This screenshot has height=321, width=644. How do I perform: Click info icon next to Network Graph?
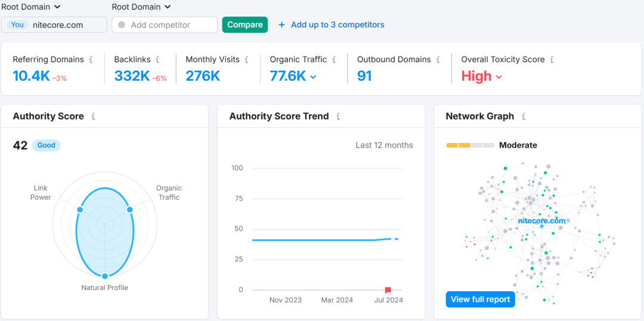524,117
